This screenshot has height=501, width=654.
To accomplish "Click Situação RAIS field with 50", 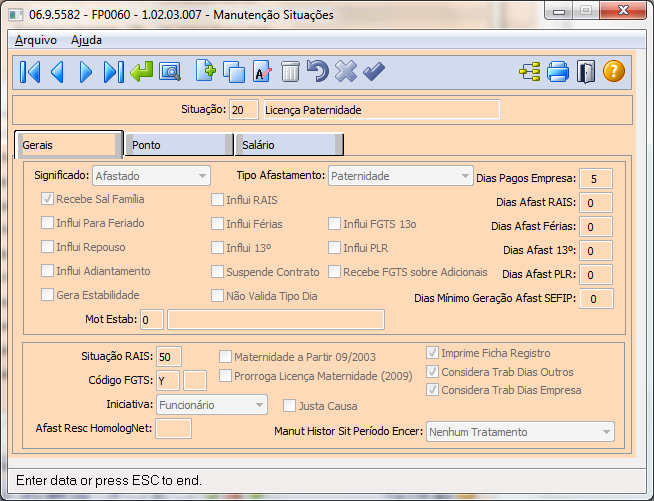I will point(169,357).
